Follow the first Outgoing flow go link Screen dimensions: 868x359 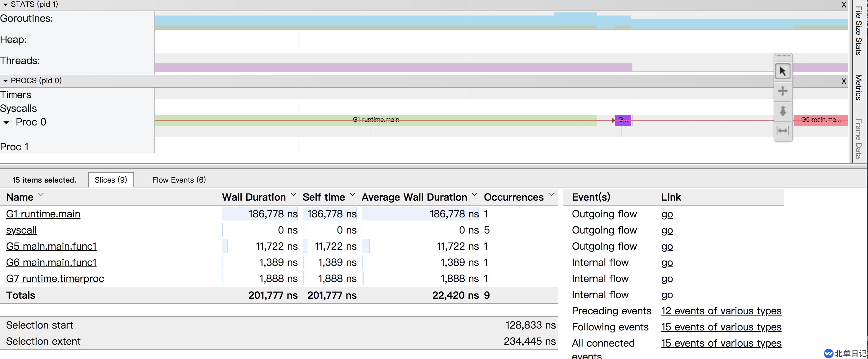(x=667, y=214)
